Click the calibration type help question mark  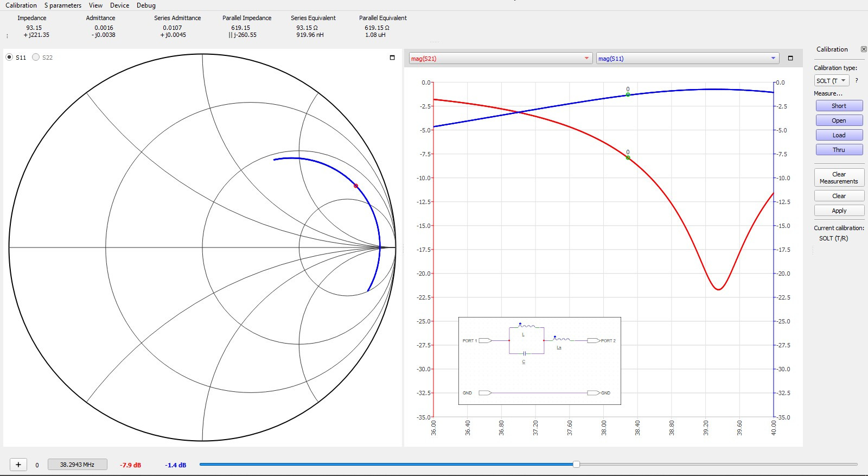(857, 80)
